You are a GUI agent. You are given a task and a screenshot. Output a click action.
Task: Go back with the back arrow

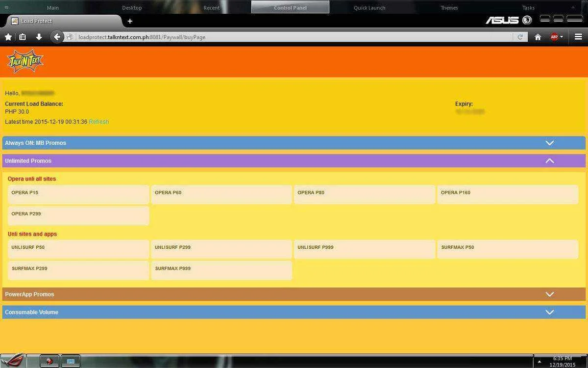57,37
